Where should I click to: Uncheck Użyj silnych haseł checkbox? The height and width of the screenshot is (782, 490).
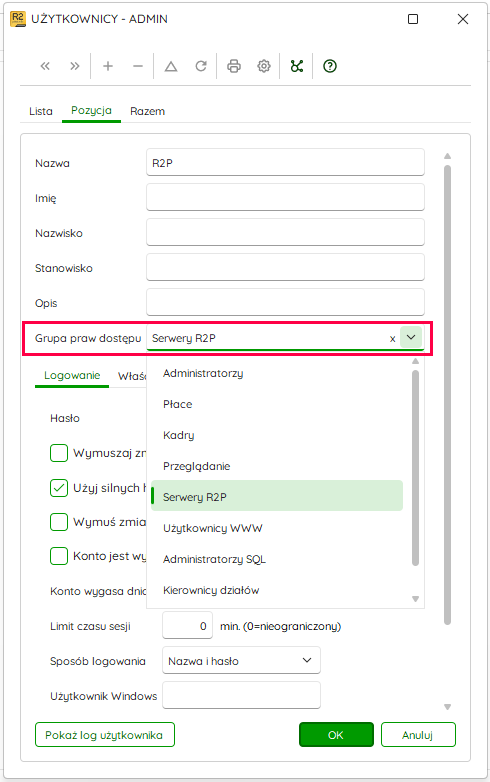pos(59,488)
